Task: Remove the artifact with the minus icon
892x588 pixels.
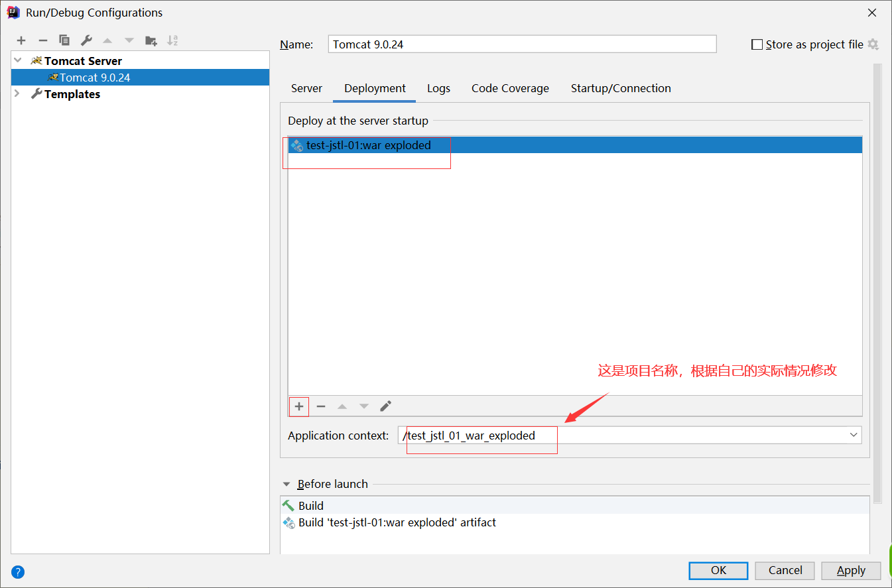Action: (x=321, y=406)
